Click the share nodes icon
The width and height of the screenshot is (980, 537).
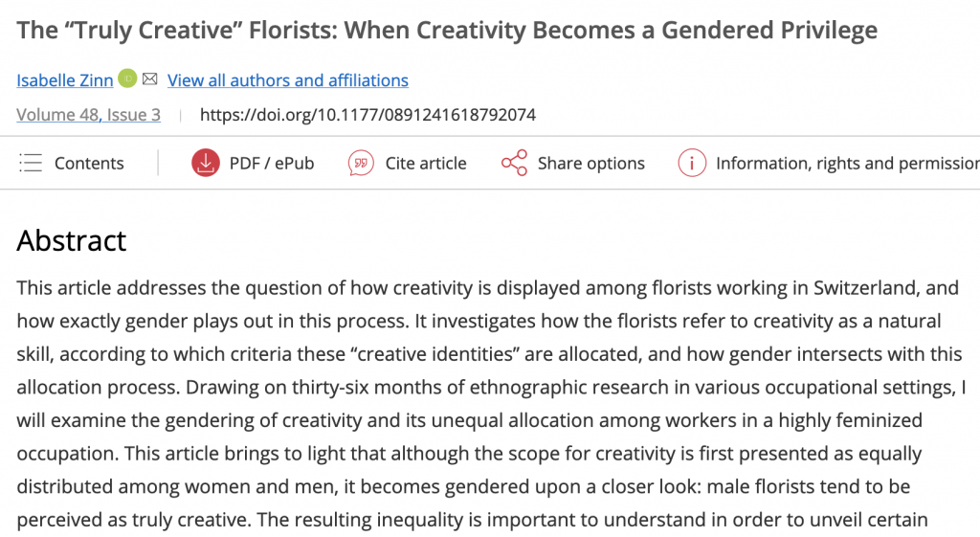pos(514,163)
